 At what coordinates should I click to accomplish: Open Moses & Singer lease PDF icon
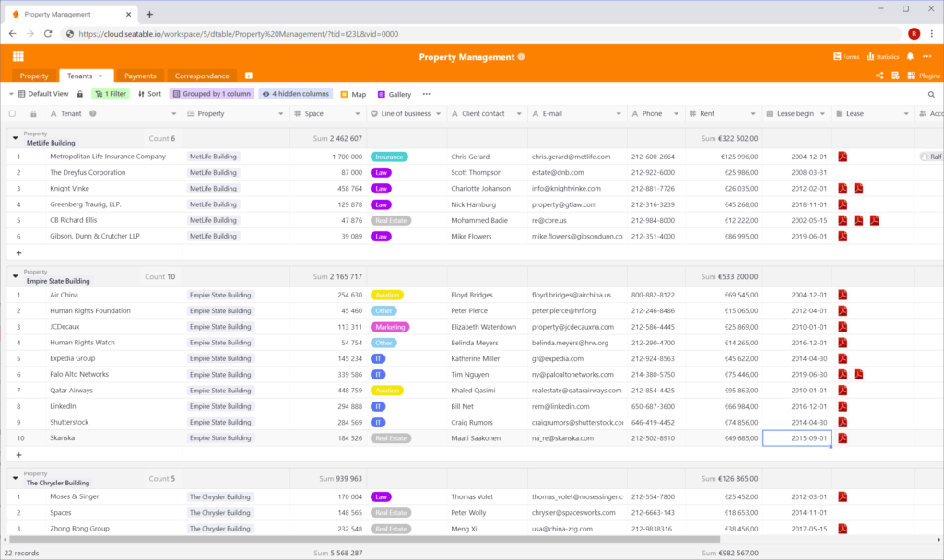[843, 496]
